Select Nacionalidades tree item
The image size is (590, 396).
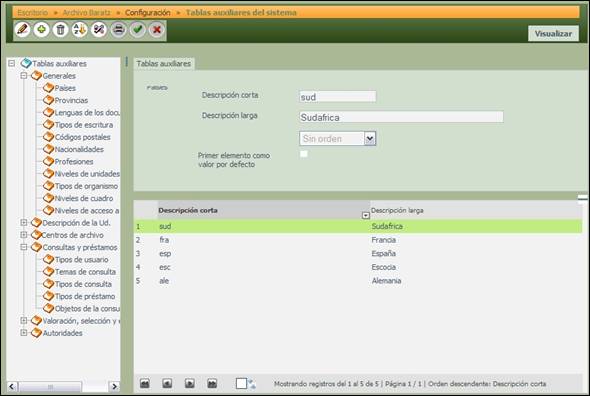(79, 149)
